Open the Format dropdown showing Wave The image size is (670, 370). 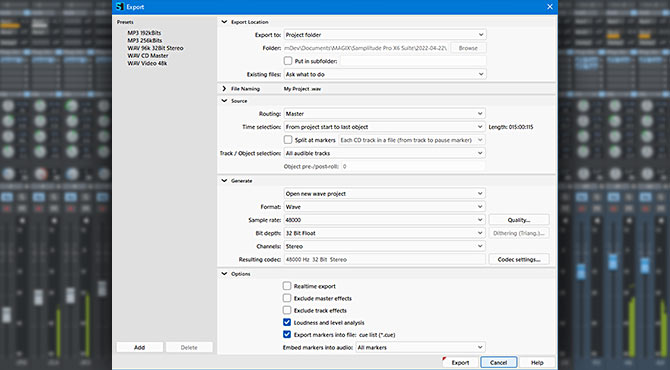click(x=385, y=207)
